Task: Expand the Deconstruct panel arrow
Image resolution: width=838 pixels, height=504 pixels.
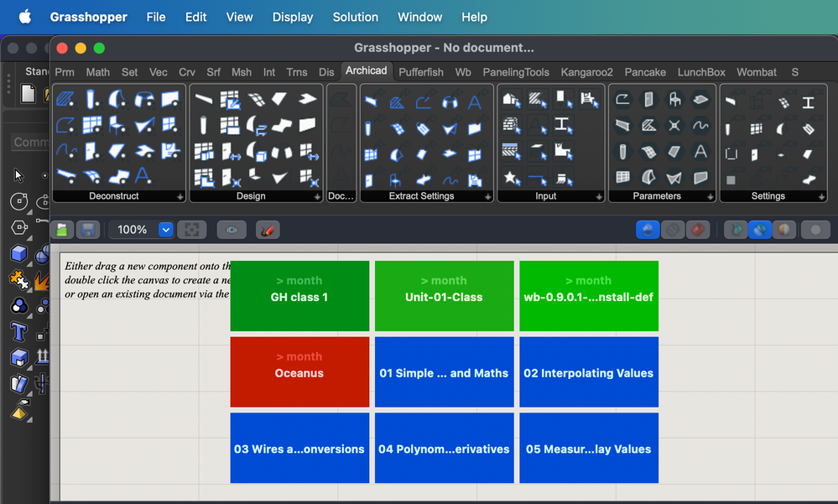Action: tap(180, 197)
